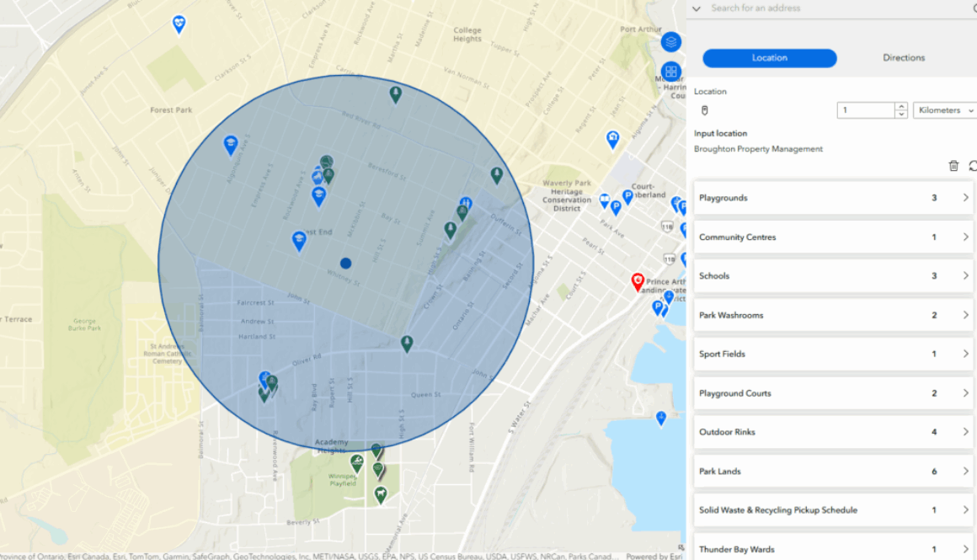Screen dimensions: 977x560
Task: Click the green tree marker on Red River Rd
Action: 395,94
